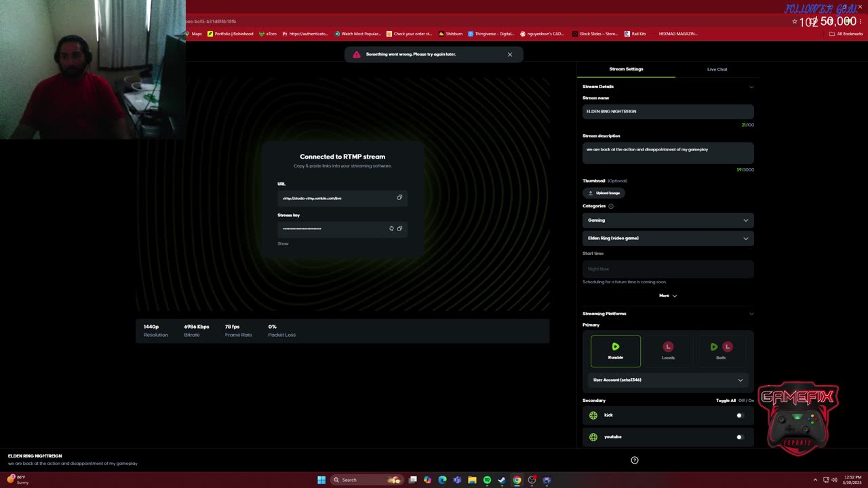Open Steam from the taskbar
This screenshot has height=488, width=868.
pos(502,480)
